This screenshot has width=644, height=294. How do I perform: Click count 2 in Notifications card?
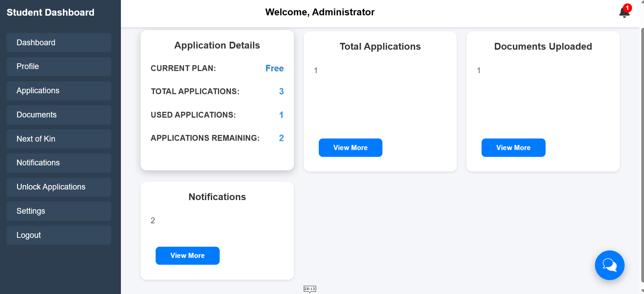pyautogui.click(x=153, y=220)
